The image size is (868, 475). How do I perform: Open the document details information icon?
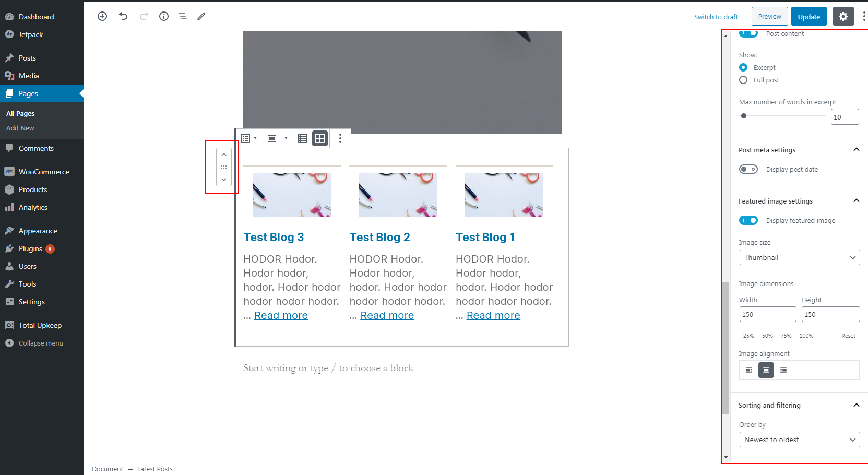[x=163, y=16]
